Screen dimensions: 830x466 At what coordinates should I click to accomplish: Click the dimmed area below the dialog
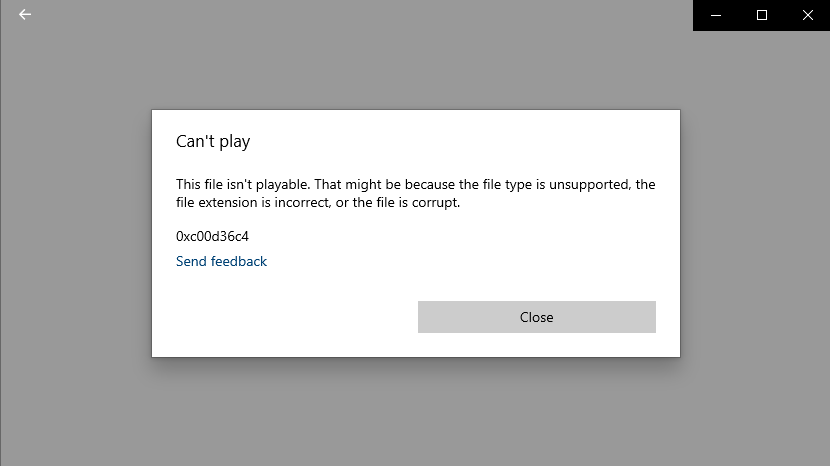[416, 413]
